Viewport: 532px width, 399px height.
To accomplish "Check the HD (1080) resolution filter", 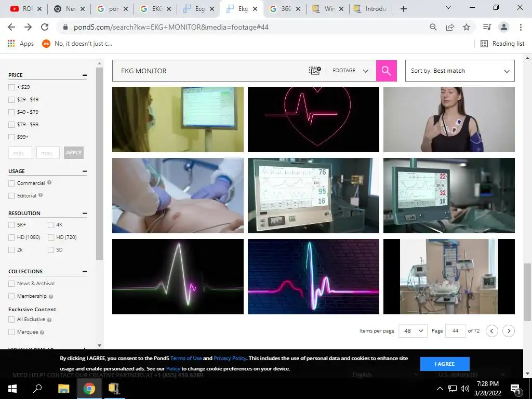I will click(11, 237).
